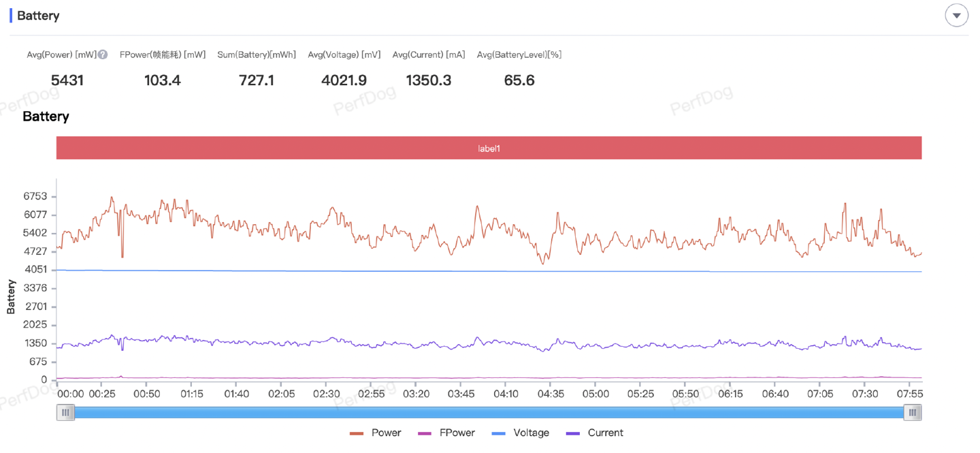Click the Battery section header title
The height and width of the screenshot is (453, 980).
[38, 16]
